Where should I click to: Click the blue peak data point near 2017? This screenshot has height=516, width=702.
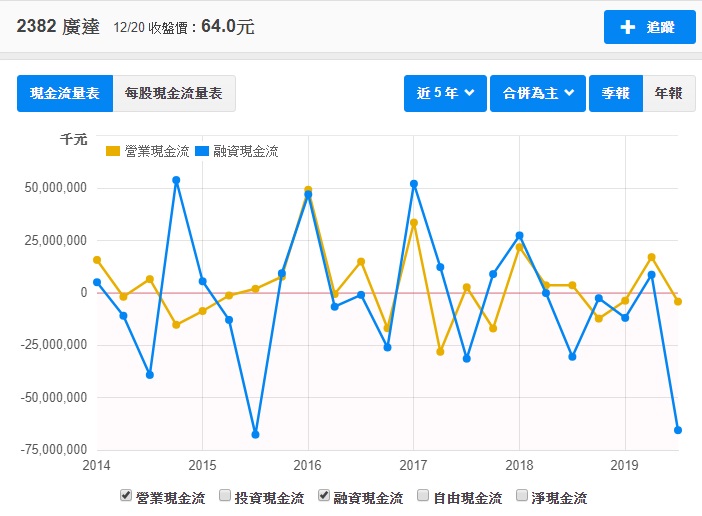(x=414, y=184)
